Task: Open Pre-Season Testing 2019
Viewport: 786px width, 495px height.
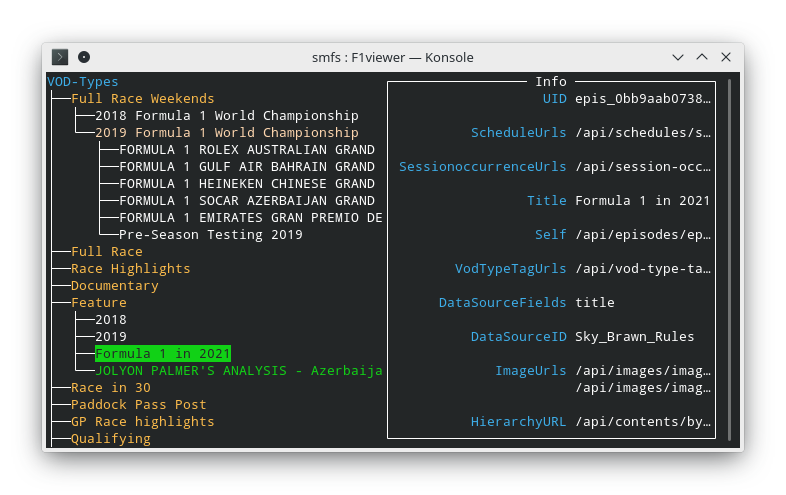Action: tap(211, 235)
